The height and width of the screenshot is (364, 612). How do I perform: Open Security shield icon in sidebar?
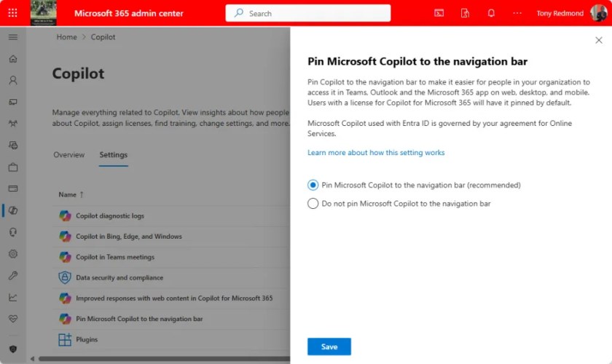point(13,349)
